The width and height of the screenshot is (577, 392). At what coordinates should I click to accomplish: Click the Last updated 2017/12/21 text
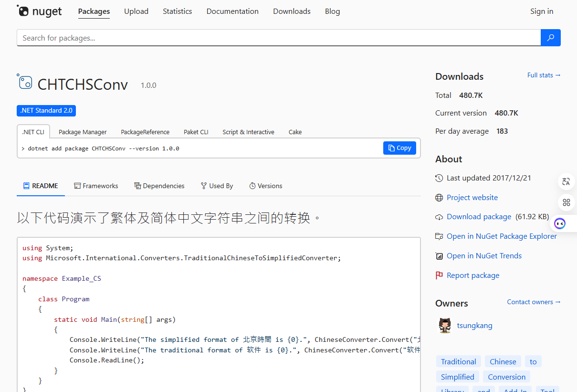[x=489, y=178]
